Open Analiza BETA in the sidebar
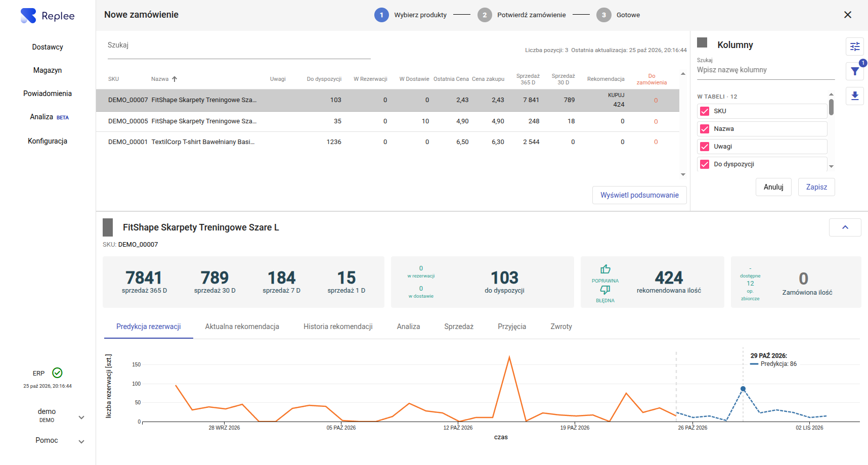Viewport: 868px width, 465px height. click(x=49, y=117)
